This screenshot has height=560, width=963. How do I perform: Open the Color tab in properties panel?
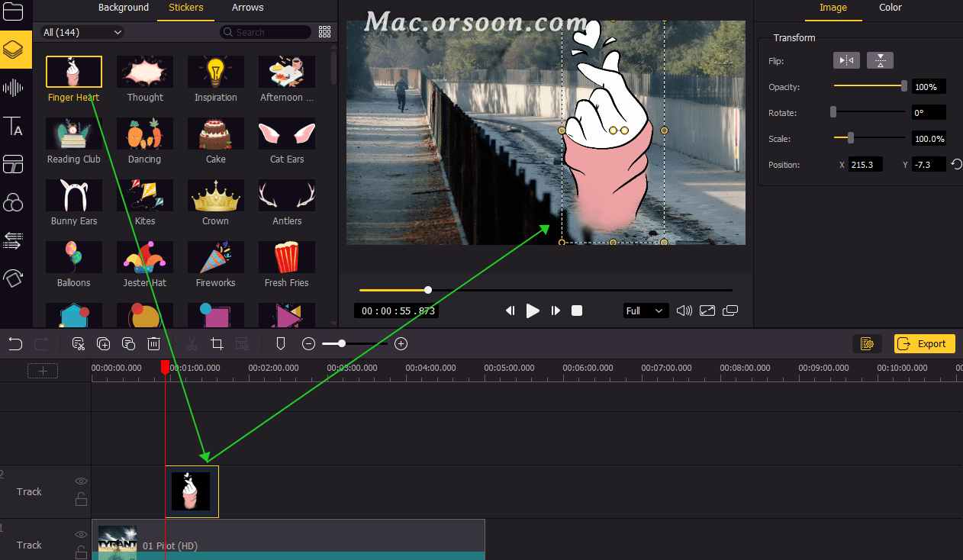click(890, 8)
